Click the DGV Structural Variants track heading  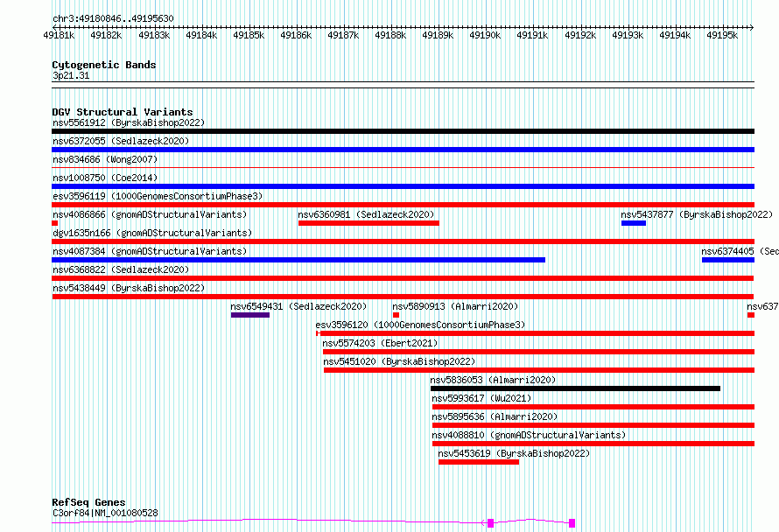pyautogui.click(x=123, y=112)
